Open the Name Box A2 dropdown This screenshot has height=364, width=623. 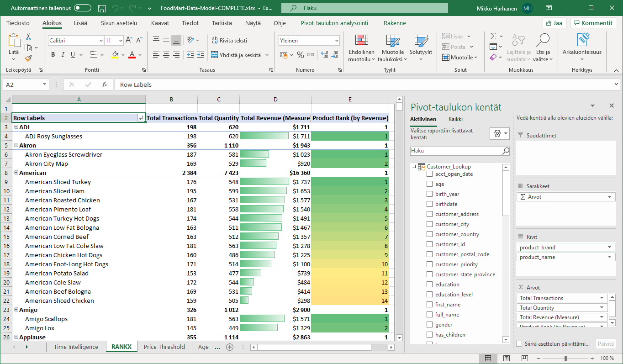point(45,84)
